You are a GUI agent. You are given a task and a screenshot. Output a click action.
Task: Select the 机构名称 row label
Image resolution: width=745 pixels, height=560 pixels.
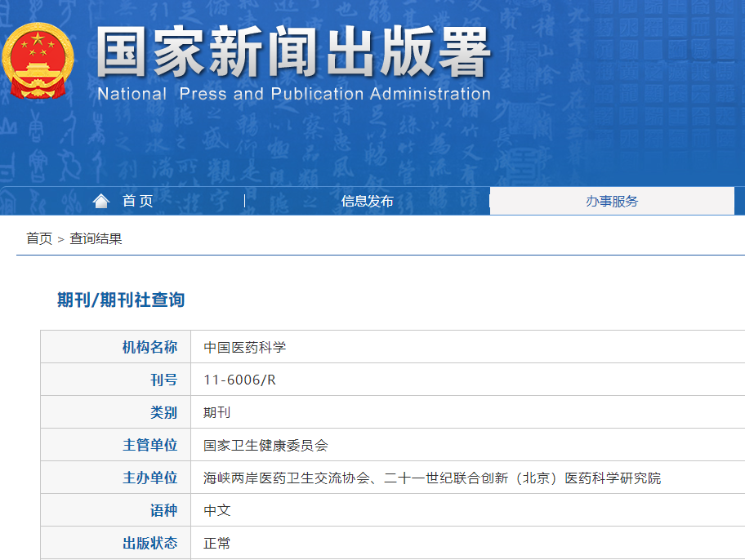point(149,347)
